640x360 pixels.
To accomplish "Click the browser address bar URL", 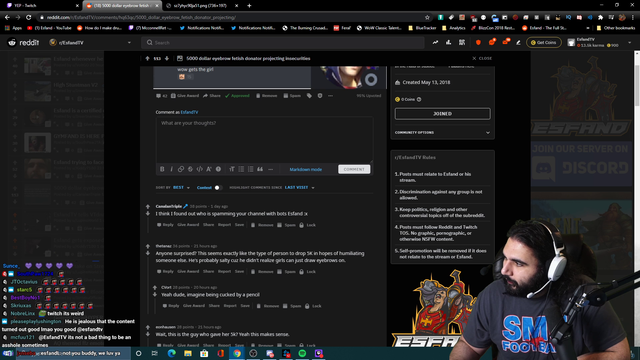I will 141,18.
